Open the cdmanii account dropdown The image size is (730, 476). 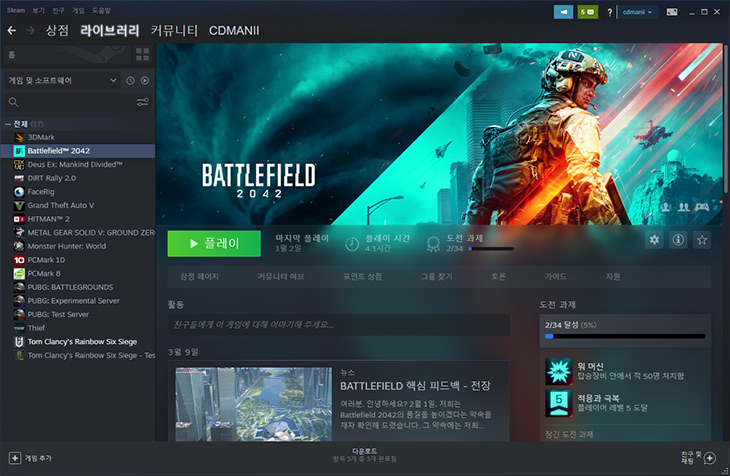pyautogui.click(x=637, y=12)
